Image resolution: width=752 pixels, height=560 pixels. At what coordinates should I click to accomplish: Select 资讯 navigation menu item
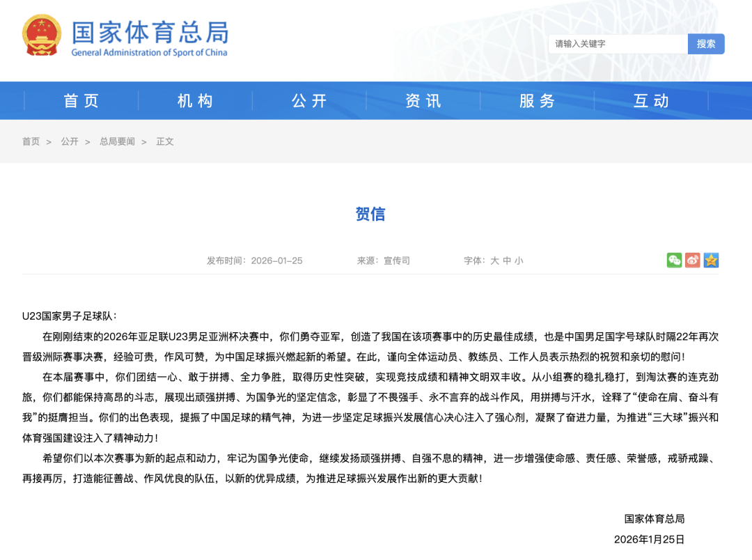pos(423,101)
